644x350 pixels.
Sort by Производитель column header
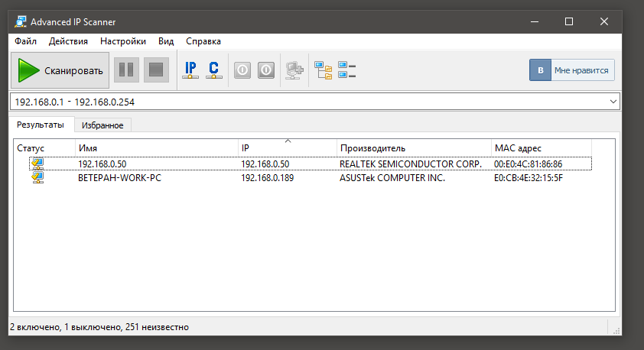(x=413, y=147)
